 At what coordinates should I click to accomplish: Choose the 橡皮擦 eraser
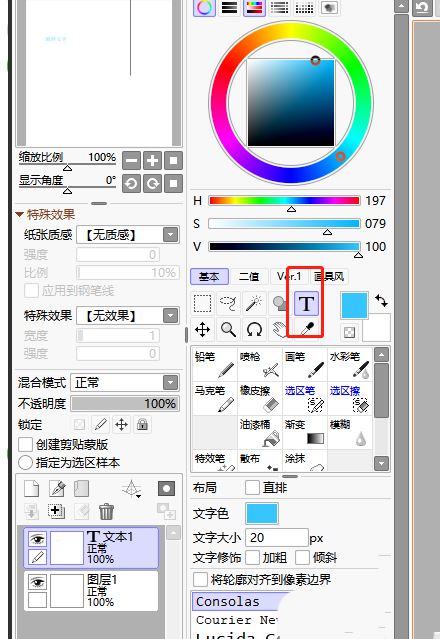pos(260,398)
